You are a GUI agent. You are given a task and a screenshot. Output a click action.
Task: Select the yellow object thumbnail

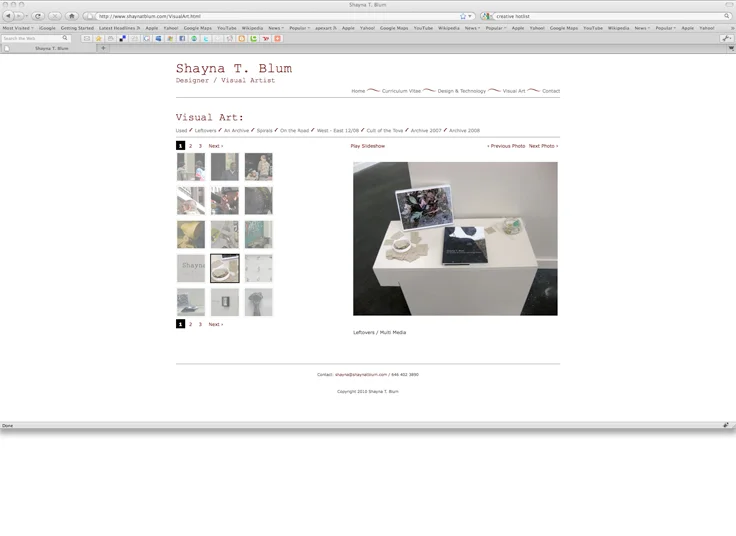pos(191,235)
